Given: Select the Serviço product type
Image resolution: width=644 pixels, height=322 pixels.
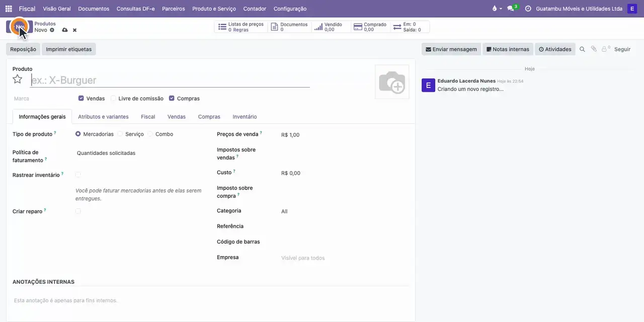Looking at the screenshot, I should pos(120,134).
